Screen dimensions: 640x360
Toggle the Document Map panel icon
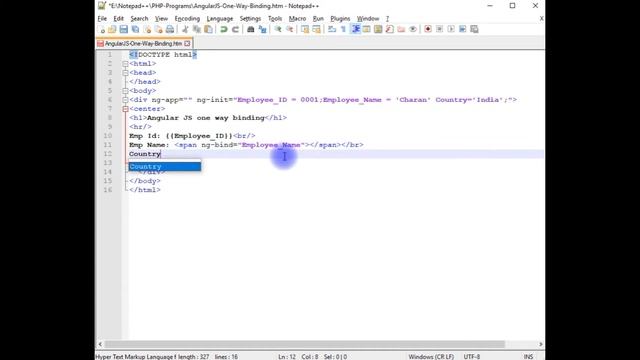tap(378, 29)
